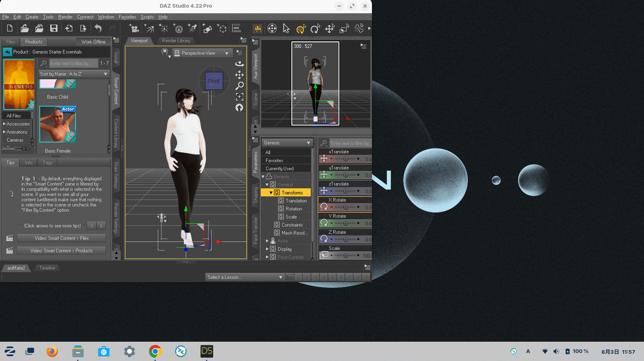Open the Files tab in Smart Content
The width and height of the screenshot is (644, 361).
[11, 42]
